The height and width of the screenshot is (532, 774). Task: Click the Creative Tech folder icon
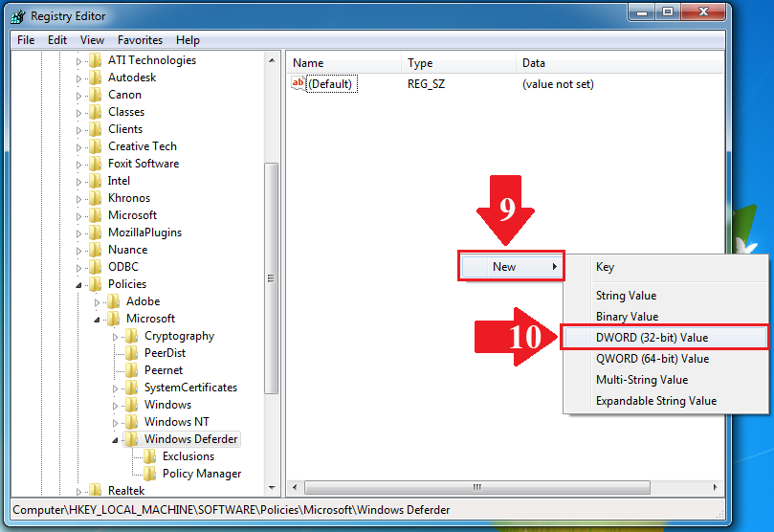[x=96, y=146]
